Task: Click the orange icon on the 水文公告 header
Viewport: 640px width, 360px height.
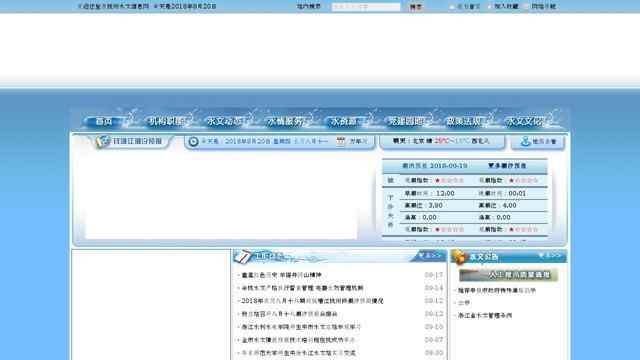Action: (460, 257)
